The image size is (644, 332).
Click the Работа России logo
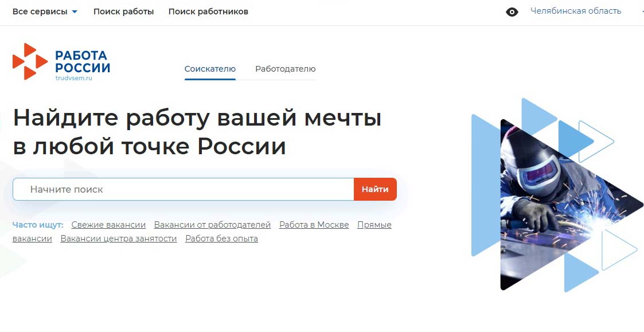pos(61,61)
